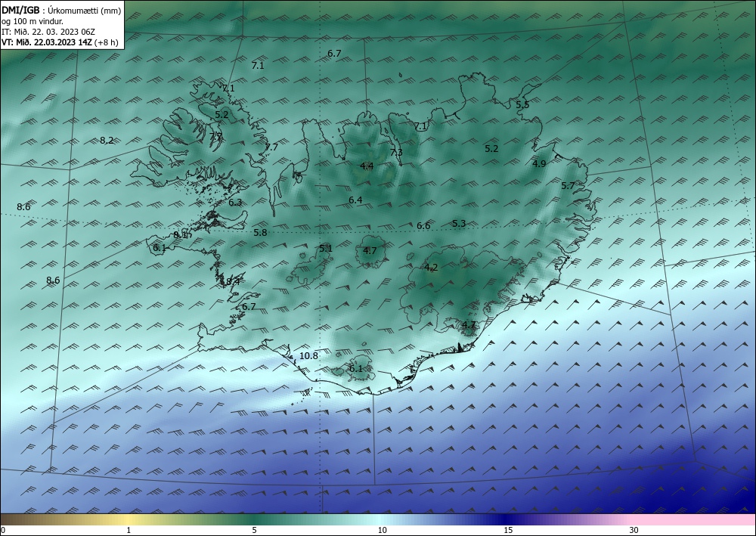This screenshot has width=756, height=536.
Task: Select the 7.3 value label
Action: pyautogui.click(x=396, y=153)
